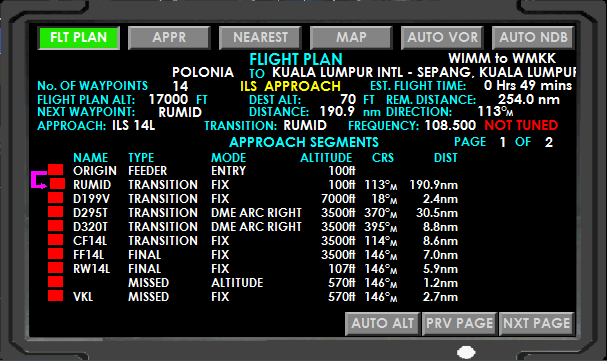This screenshot has height=361, width=607.
Task: Select the red box next to CF14L
Action: pyautogui.click(x=55, y=240)
